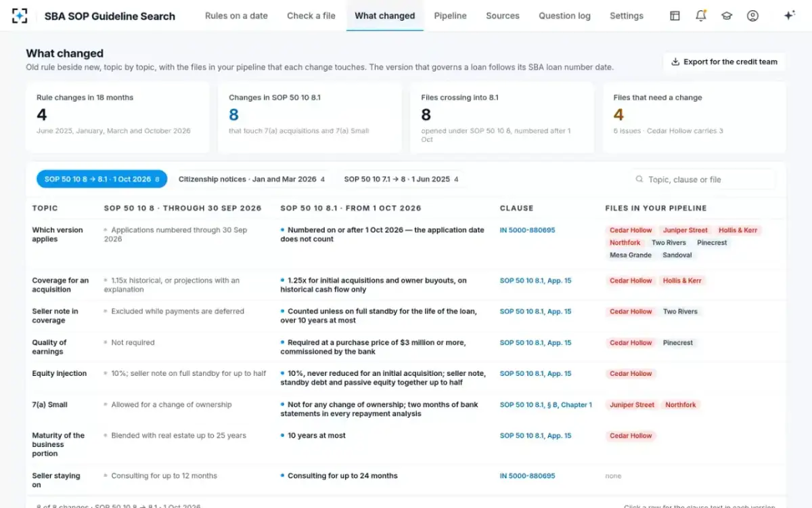The image size is (812, 508).
Task: Click Pinecrest tag in Which version applies row
Action: (712, 242)
